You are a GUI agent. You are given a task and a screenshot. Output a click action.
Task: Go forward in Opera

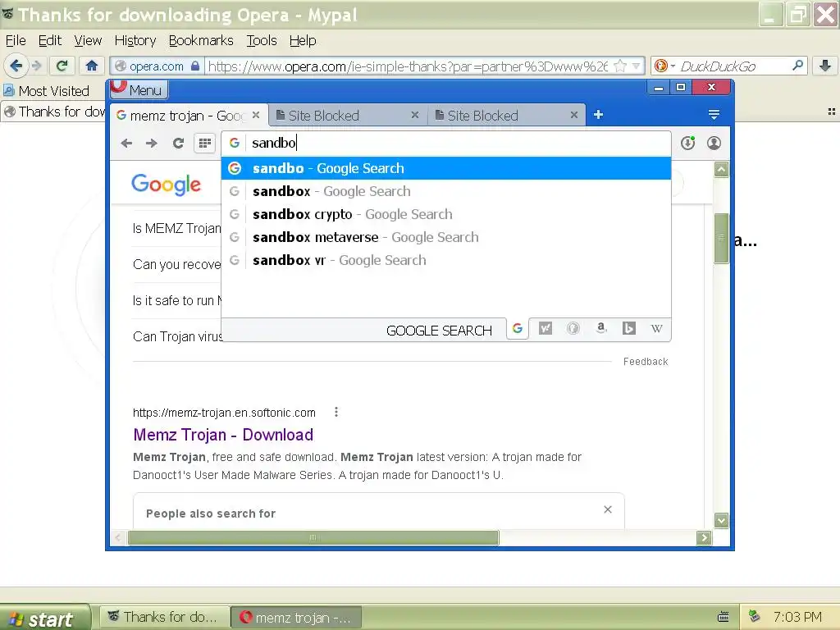pyautogui.click(x=152, y=143)
